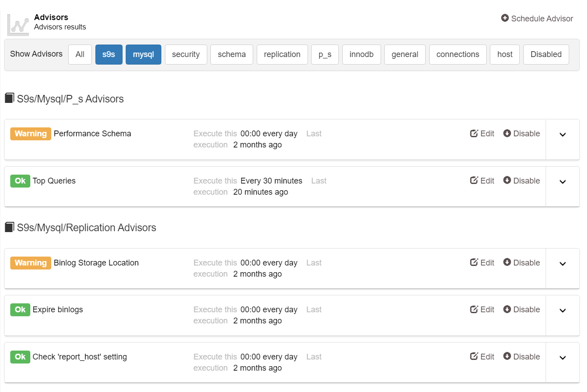Viewport: 587px width, 392px height.
Task: Click the 'Show Advisors' label
Action: tap(37, 54)
